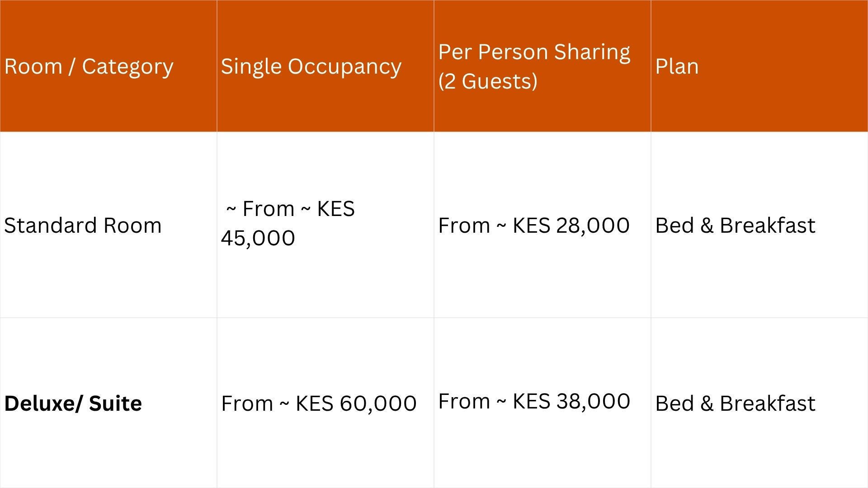Select the word "Occupancy" in the header
868x488 pixels.
coord(344,66)
